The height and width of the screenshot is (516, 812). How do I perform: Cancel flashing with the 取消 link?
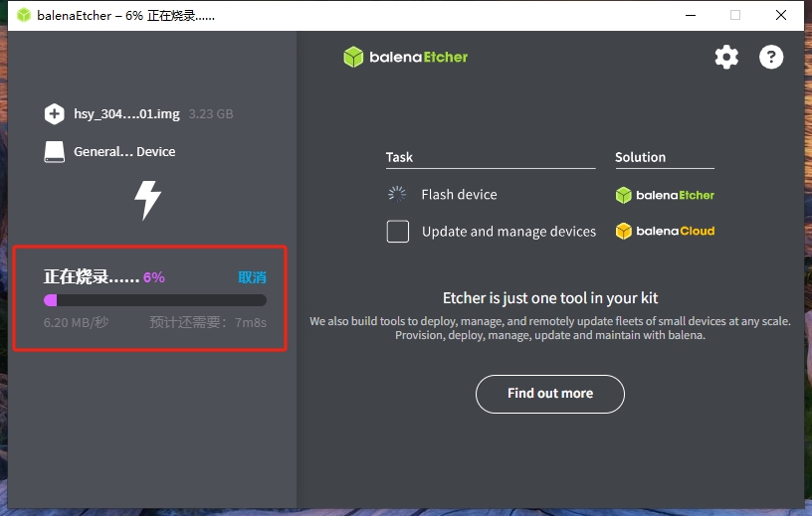click(x=252, y=277)
